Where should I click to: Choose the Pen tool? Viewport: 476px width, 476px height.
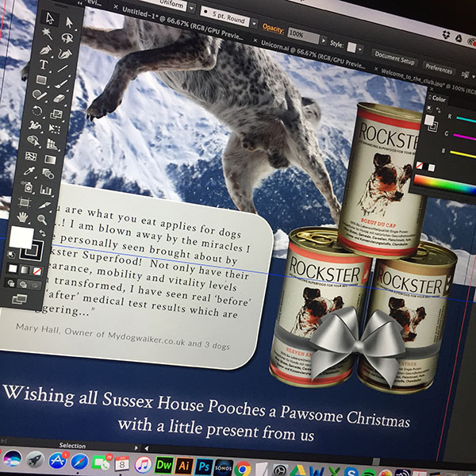pyautogui.click(x=45, y=51)
